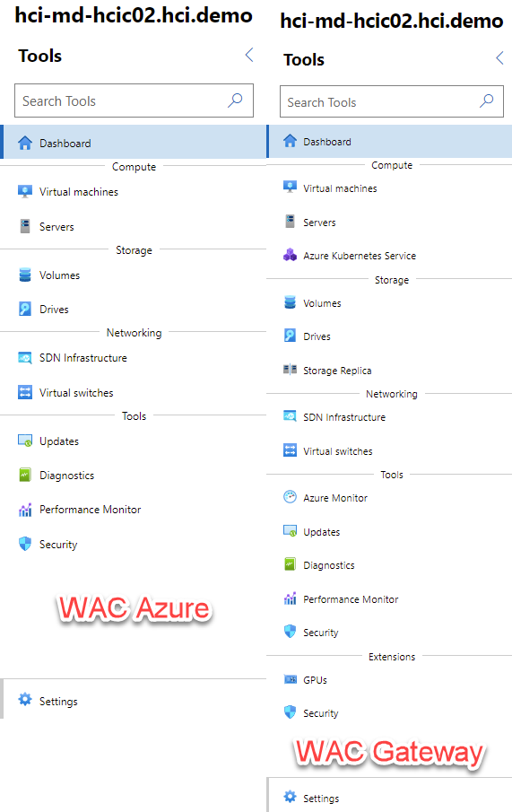
Task: Collapse Tools pane chevron in WAC Azure panel
Action: 249,55
